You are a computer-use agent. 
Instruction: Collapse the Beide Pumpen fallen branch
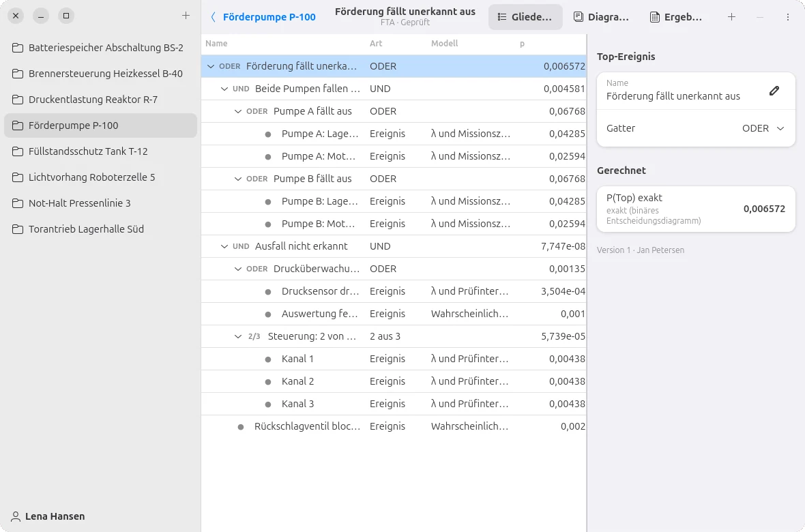(x=224, y=89)
